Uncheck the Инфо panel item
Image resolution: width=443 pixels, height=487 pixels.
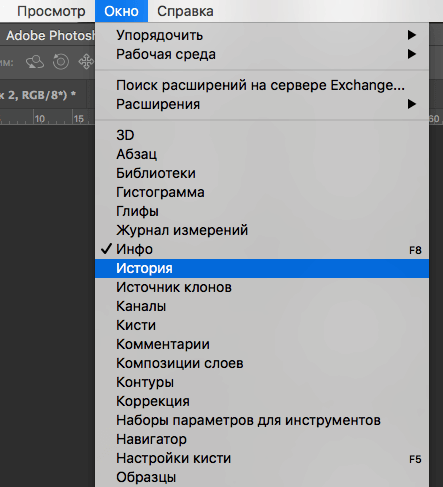tap(262, 249)
